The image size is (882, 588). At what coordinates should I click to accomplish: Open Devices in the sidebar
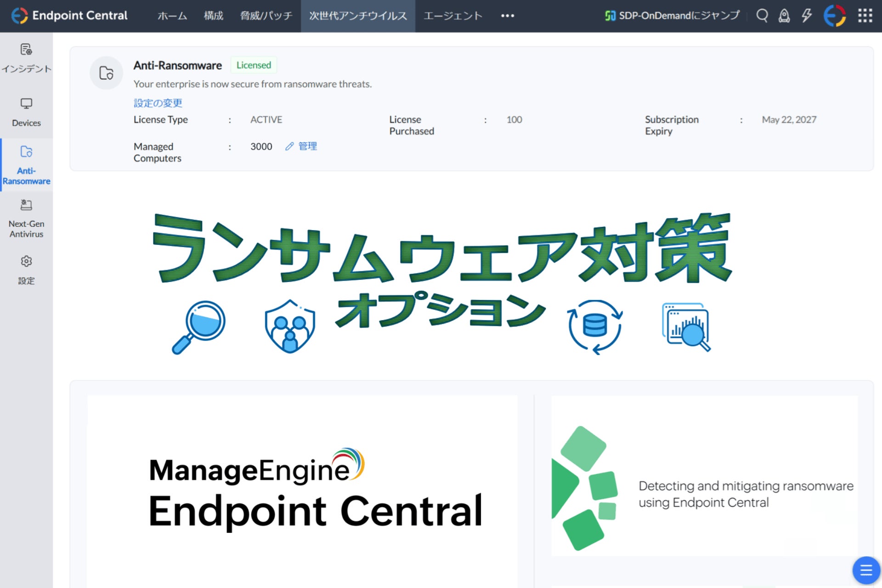(x=26, y=112)
